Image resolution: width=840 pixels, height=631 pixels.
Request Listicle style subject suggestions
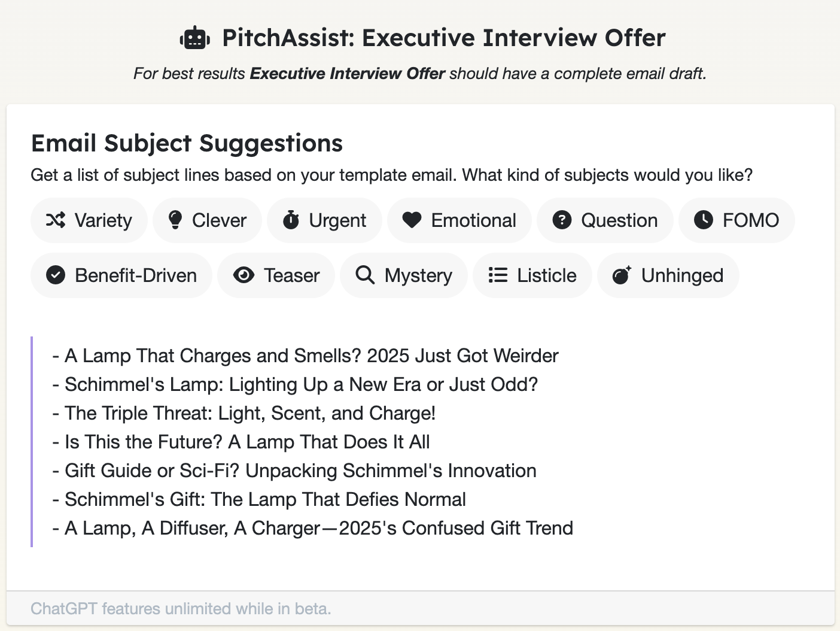pyautogui.click(x=532, y=275)
